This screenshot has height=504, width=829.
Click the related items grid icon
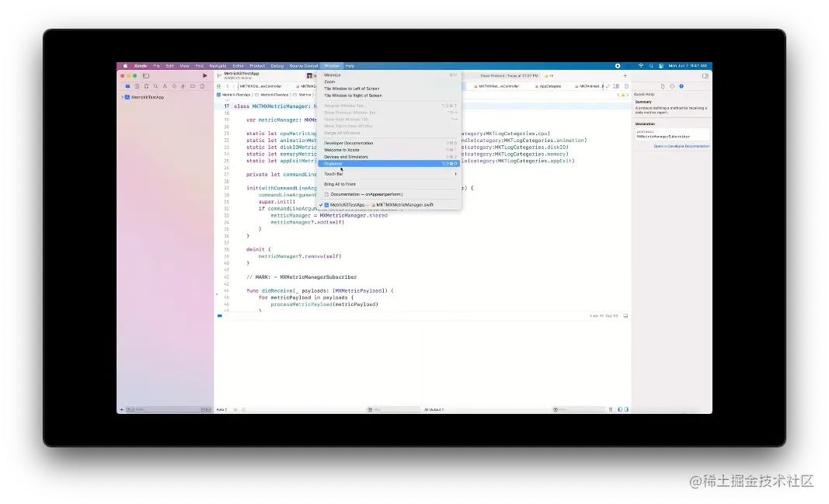click(x=219, y=86)
